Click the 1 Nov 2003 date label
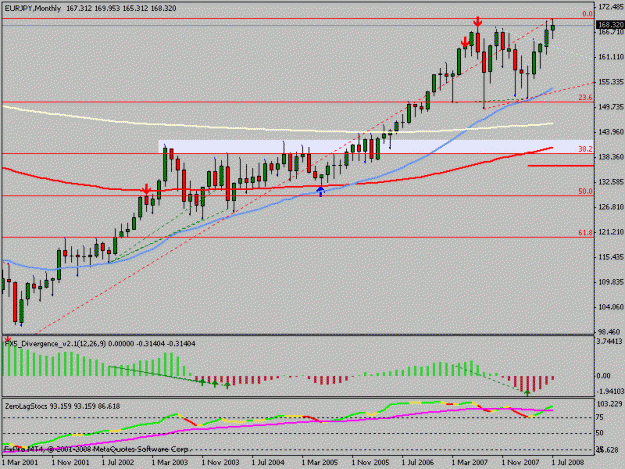This screenshot has width=625, height=469. 220,462
